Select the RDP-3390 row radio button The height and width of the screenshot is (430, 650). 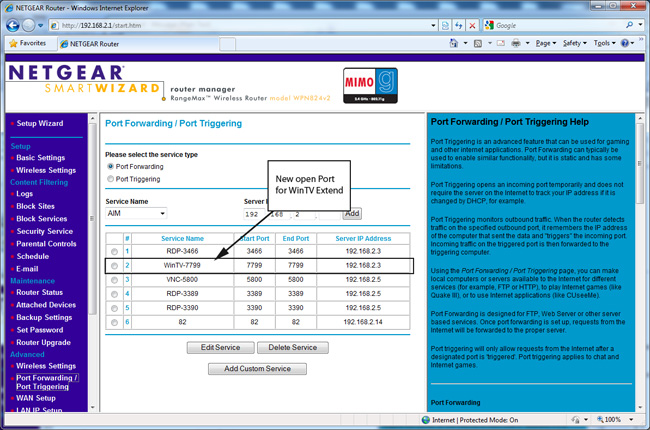[x=114, y=308]
